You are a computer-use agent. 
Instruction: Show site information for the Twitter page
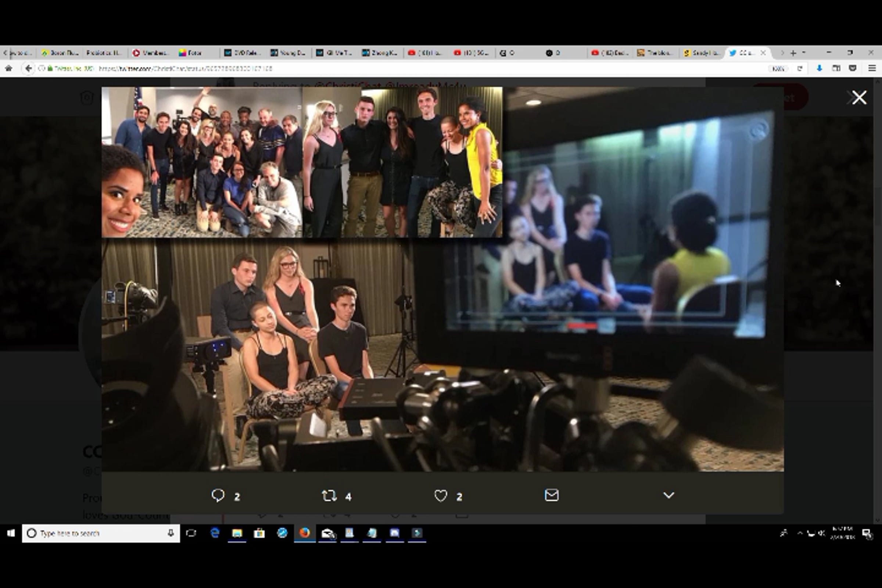tap(42, 68)
